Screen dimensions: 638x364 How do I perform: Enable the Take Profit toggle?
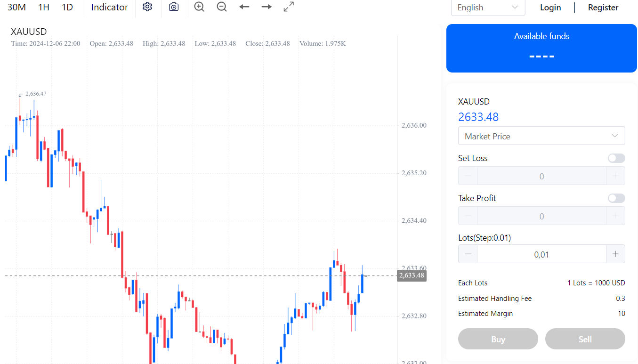616,198
